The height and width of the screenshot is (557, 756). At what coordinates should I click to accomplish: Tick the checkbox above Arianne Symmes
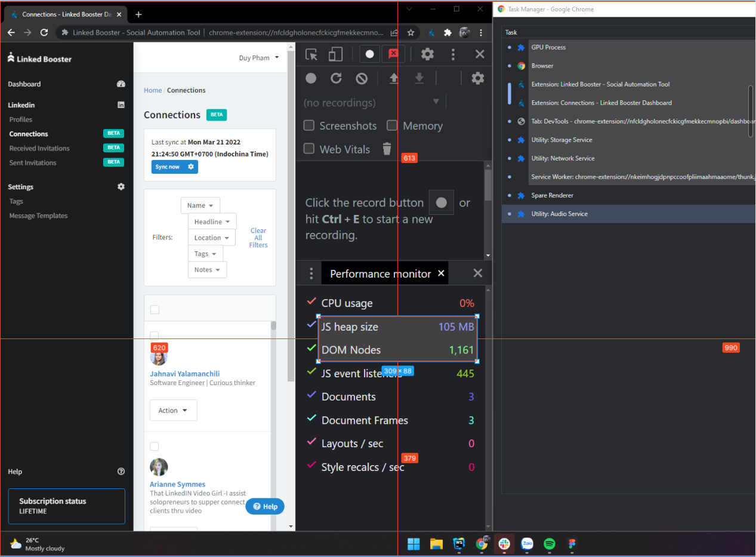pyautogui.click(x=155, y=447)
